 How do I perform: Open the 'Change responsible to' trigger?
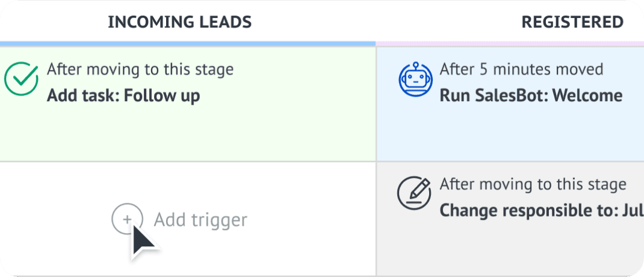tap(542, 211)
